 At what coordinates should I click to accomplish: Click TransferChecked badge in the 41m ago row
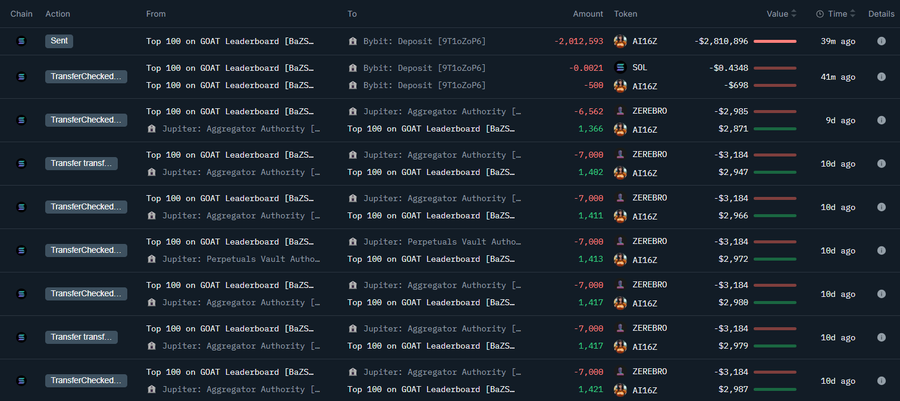coord(86,77)
